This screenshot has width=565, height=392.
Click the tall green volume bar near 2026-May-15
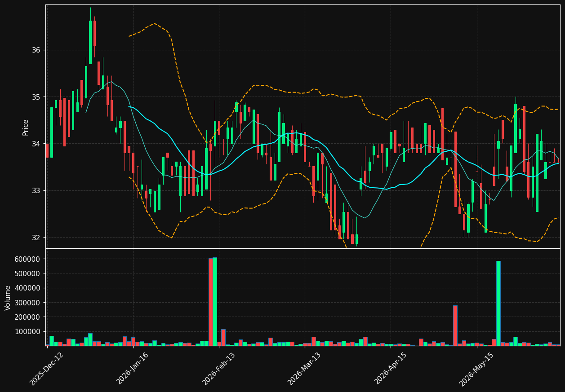(x=498, y=303)
